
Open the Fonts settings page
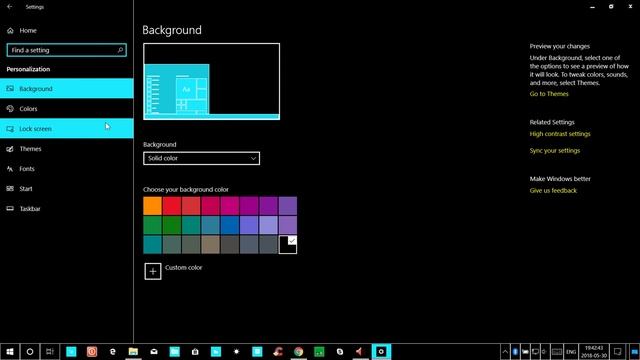click(67, 169)
